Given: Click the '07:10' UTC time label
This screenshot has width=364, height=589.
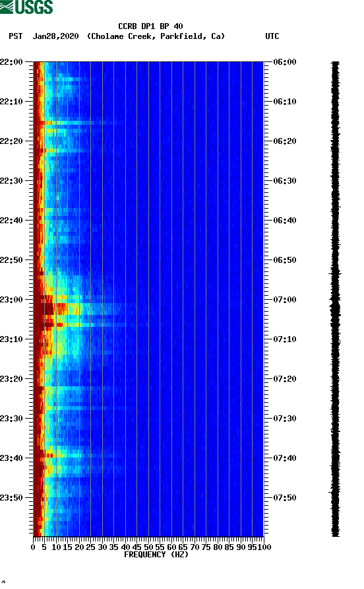Looking at the screenshot, I should point(285,339).
